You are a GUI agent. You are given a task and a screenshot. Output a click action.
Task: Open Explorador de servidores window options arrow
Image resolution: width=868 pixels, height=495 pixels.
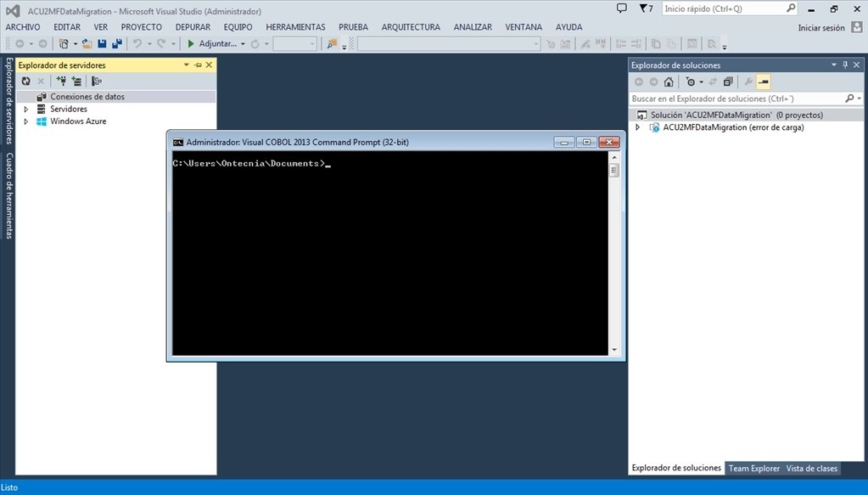pos(186,65)
